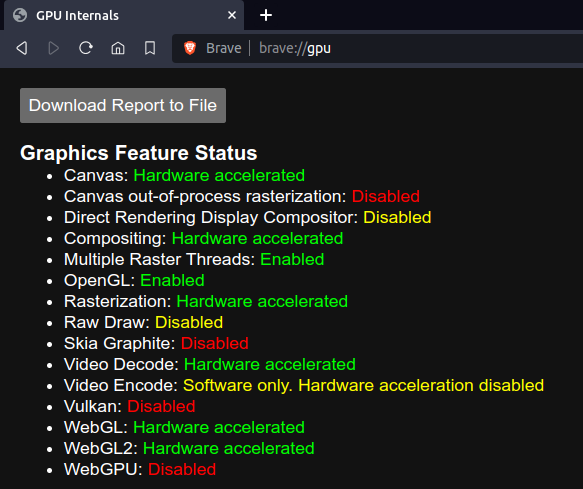Image resolution: width=583 pixels, height=489 pixels.
Task: Reload the GPU Internals page
Action: point(86,48)
